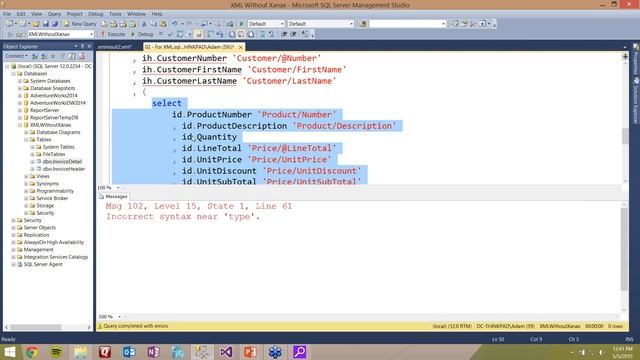Select the dbo.InvoiceHeader table
The height and width of the screenshot is (360, 640).
click(64, 169)
